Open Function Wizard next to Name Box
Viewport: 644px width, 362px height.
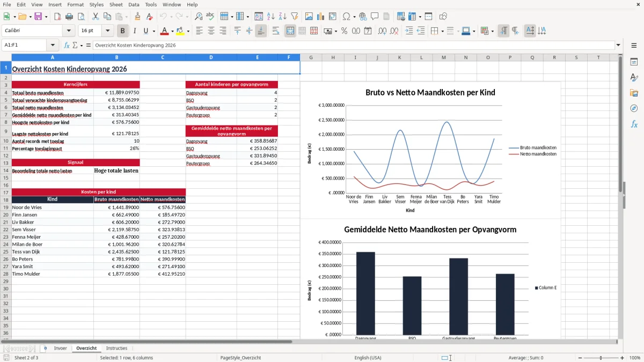(x=67, y=46)
